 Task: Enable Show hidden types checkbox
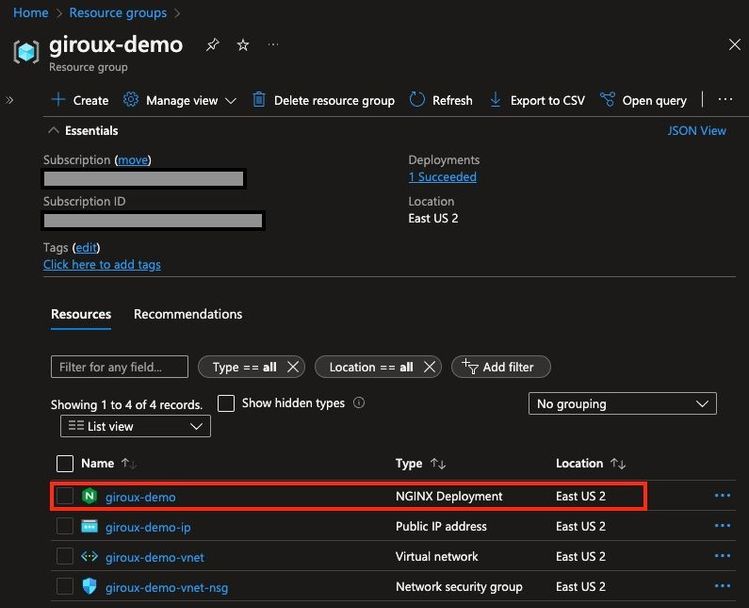tap(226, 403)
